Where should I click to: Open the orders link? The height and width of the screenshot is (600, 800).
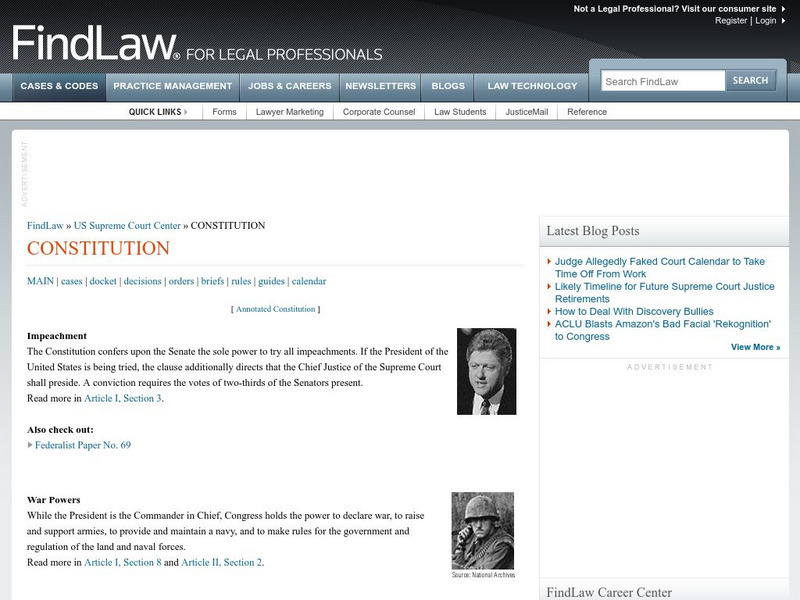pos(181,281)
